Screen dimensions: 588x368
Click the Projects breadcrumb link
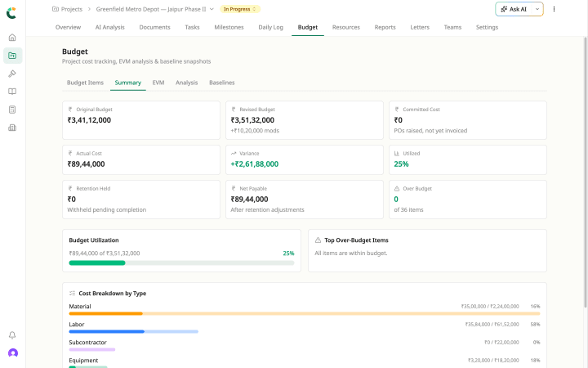pos(71,9)
